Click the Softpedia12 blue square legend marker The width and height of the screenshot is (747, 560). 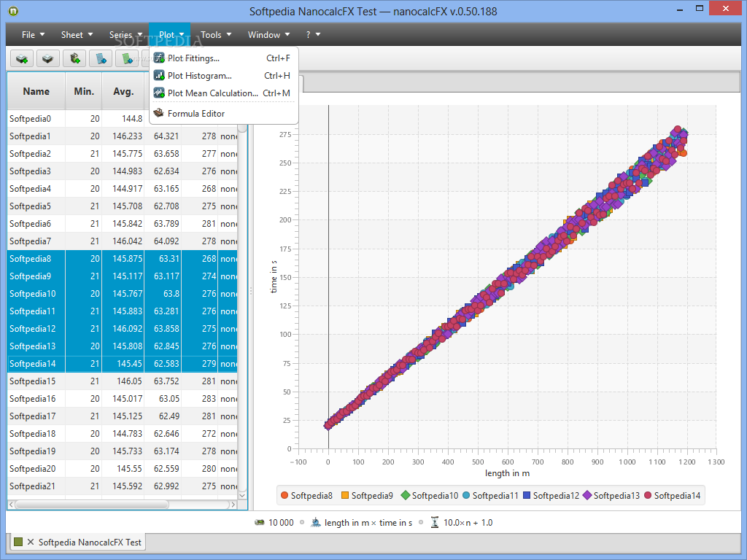[527, 495]
